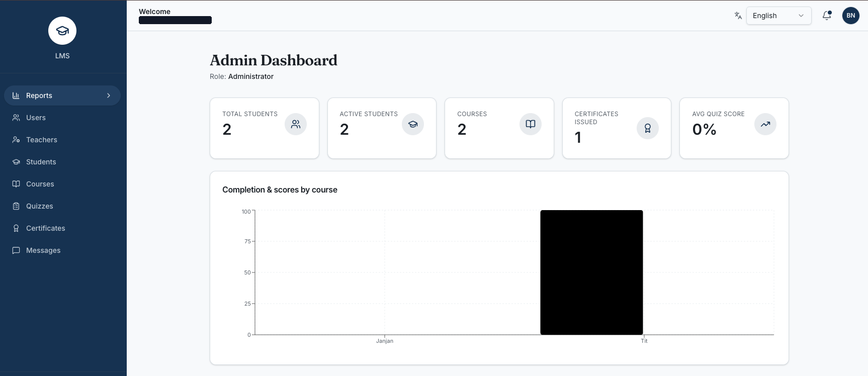Click the Completion & scores by course title
Screen dimensions: 868x376
click(280, 190)
